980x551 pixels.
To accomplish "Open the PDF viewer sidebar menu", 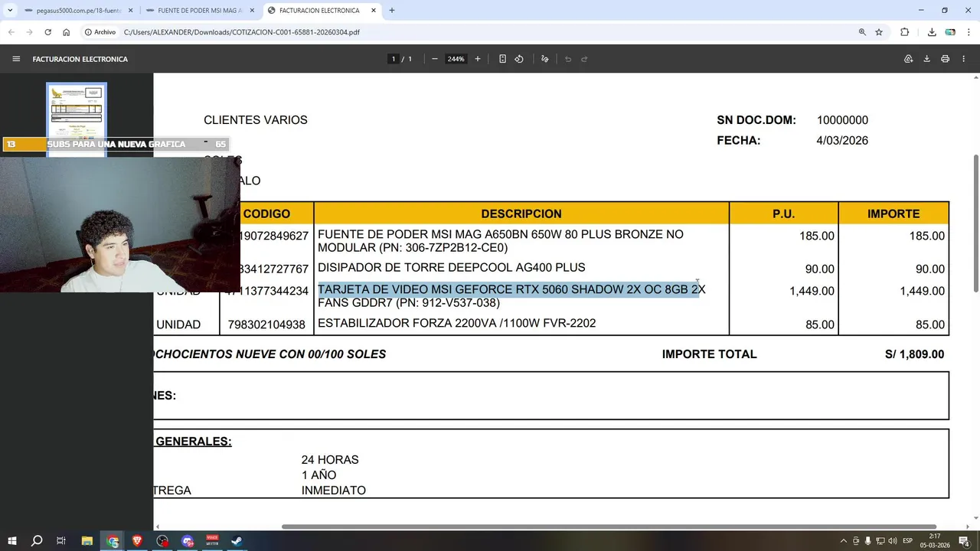I will click(16, 59).
